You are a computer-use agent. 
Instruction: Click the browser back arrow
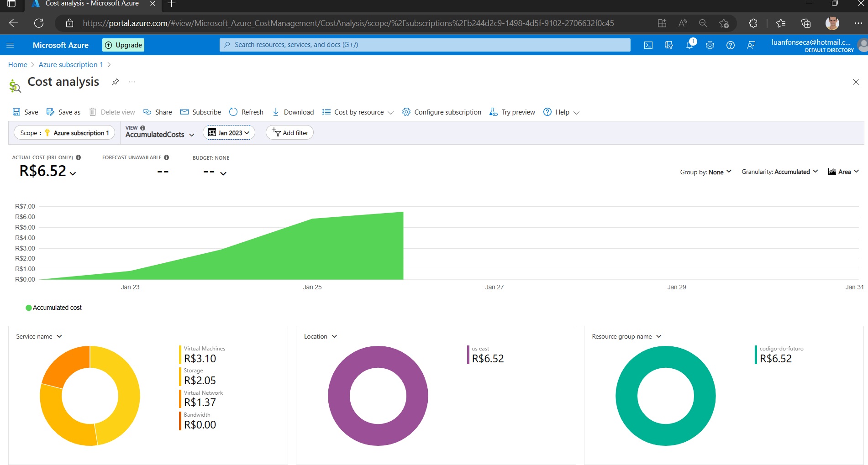pyautogui.click(x=14, y=23)
